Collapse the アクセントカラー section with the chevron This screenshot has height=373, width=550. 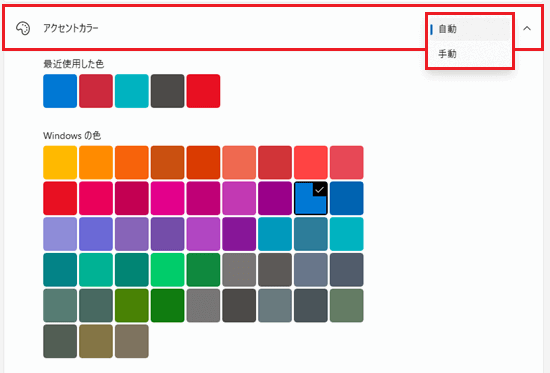[527, 28]
